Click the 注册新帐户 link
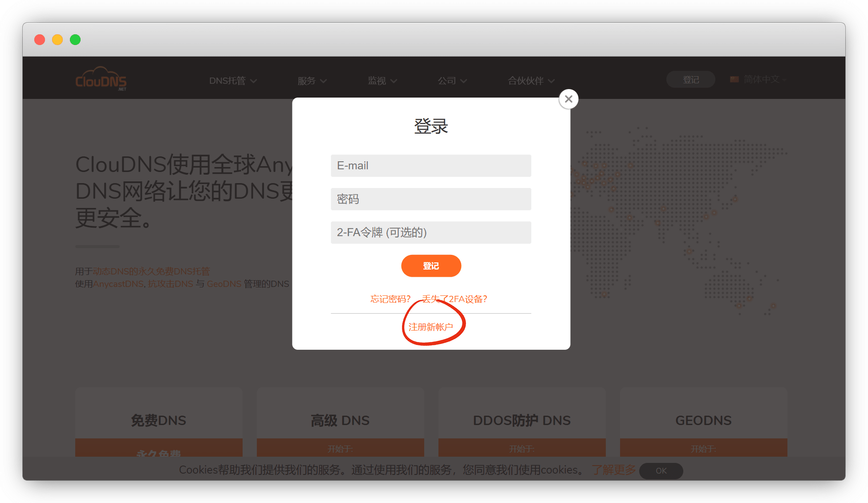This screenshot has height=503, width=868. pos(430,327)
